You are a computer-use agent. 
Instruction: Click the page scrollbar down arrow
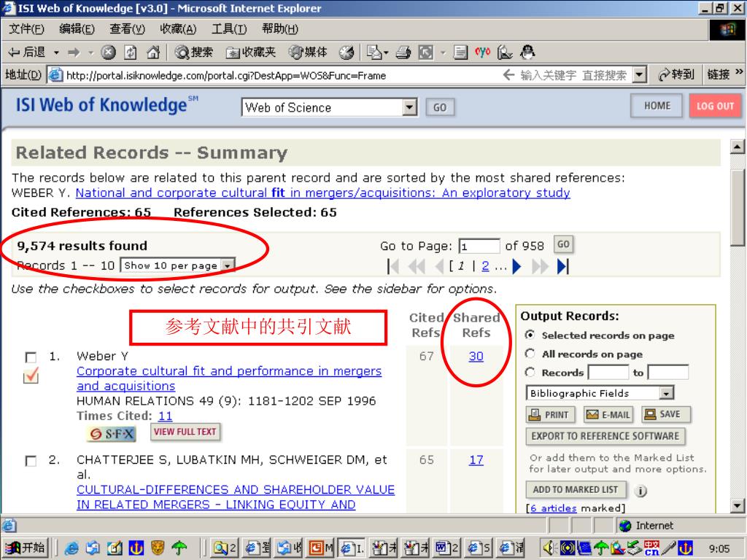(x=738, y=505)
